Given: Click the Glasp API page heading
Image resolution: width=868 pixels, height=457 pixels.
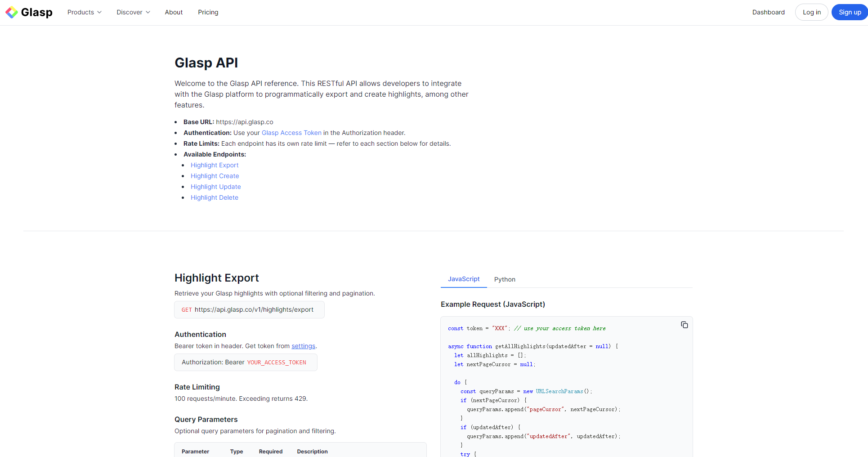Looking at the screenshot, I should 206,63.
